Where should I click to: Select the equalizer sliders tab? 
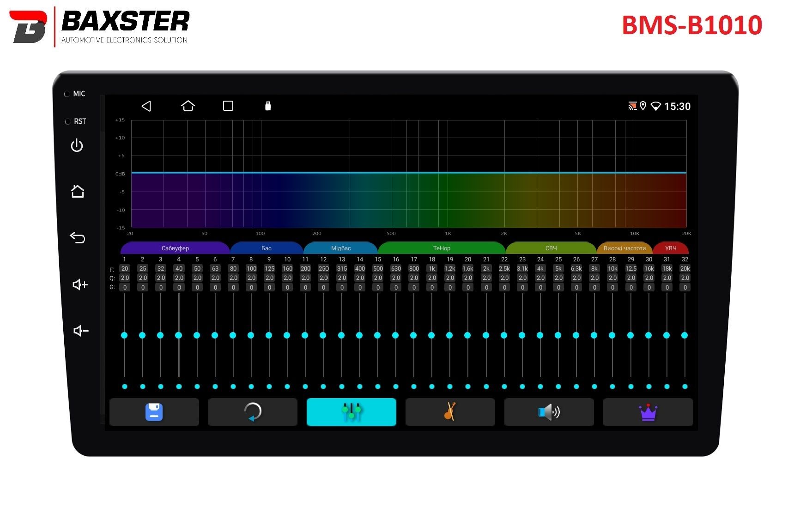pyautogui.click(x=352, y=412)
